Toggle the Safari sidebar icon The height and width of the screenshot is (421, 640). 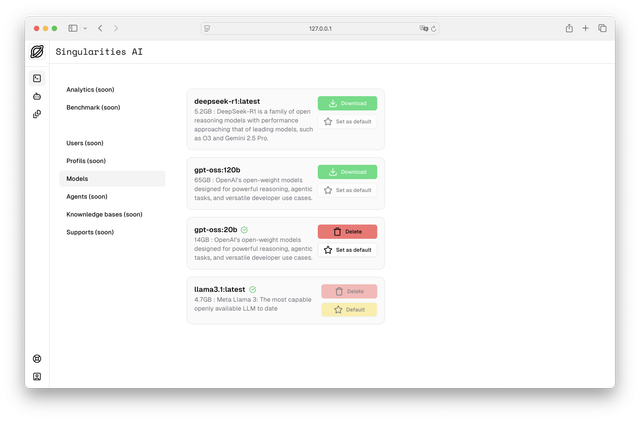(73, 28)
